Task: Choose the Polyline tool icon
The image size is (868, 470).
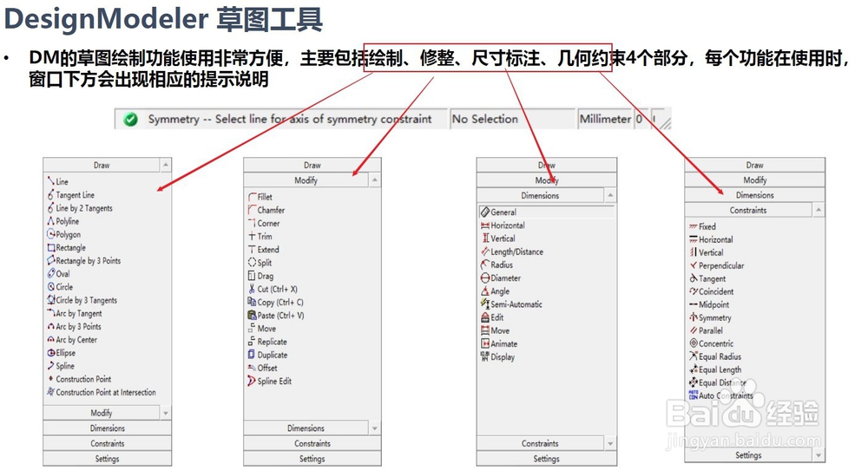Action: 50,221
